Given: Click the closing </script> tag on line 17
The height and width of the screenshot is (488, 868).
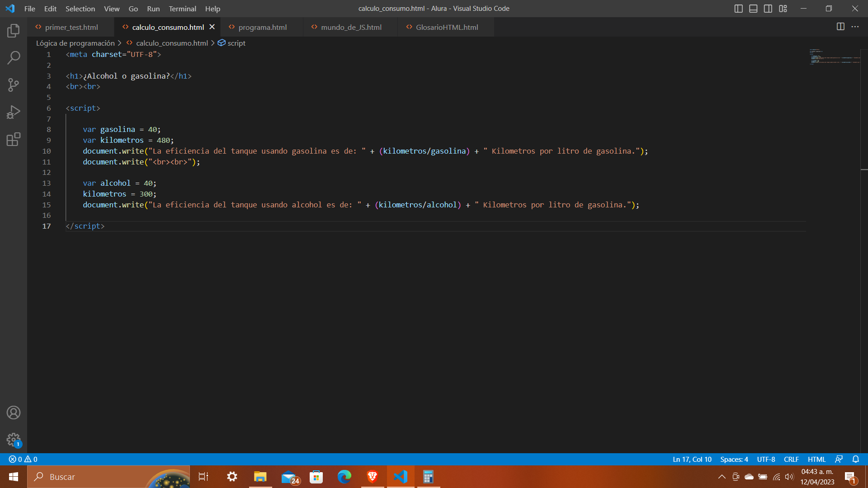Looking at the screenshot, I should pyautogui.click(x=85, y=226).
